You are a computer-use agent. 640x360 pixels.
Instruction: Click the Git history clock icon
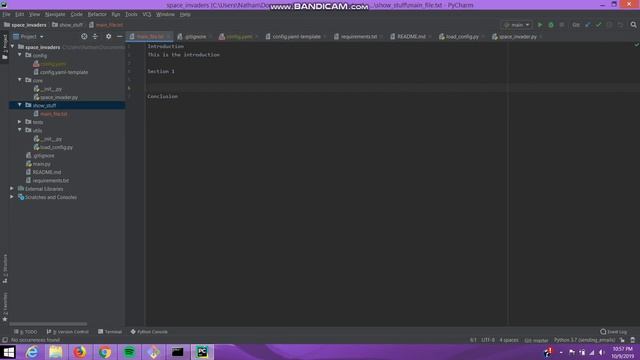609,25
